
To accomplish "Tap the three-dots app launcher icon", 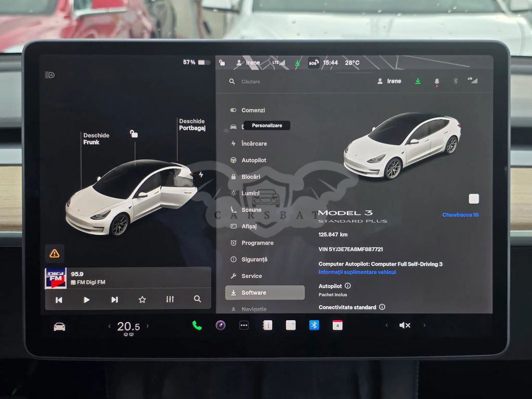I will [x=244, y=326].
